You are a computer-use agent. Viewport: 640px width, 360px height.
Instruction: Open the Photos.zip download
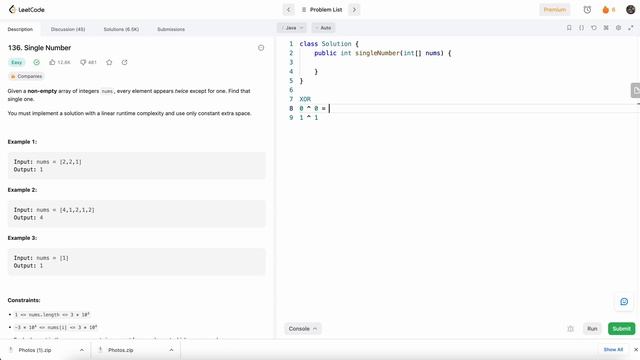coord(120,350)
